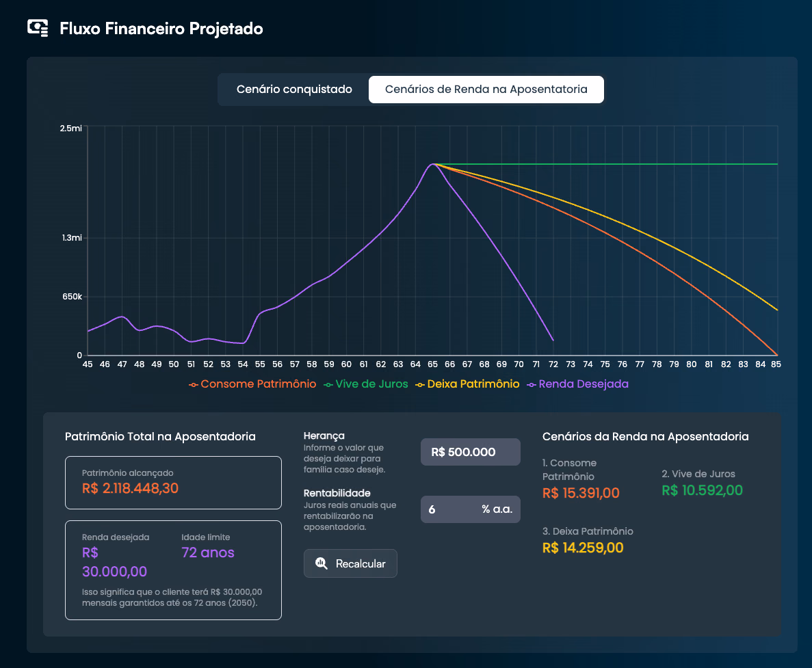
Task: Click the chart peak at age 65
Action: [432, 165]
